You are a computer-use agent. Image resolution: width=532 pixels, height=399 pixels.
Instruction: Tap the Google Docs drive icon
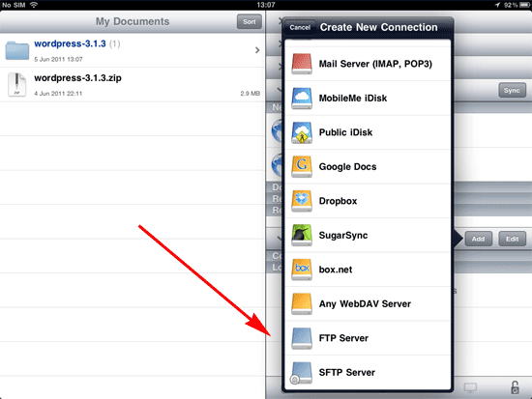302,167
